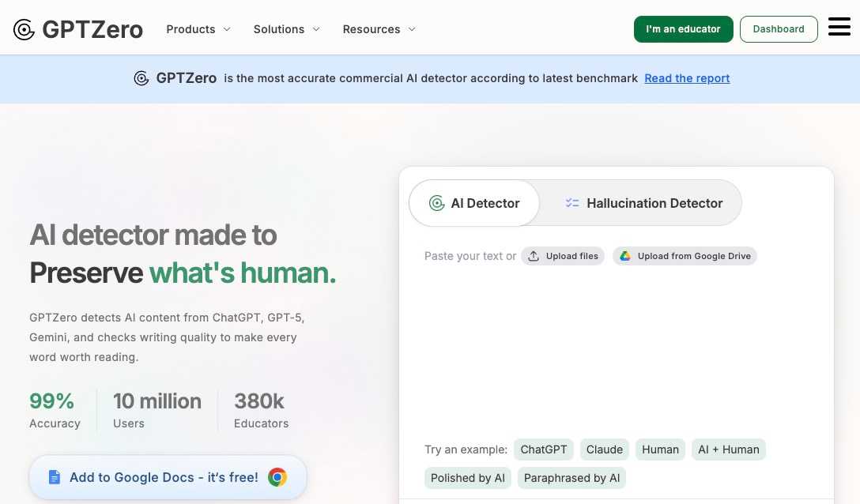Click the checklist icon on Hallucination Detector
860x504 pixels.
572,203
